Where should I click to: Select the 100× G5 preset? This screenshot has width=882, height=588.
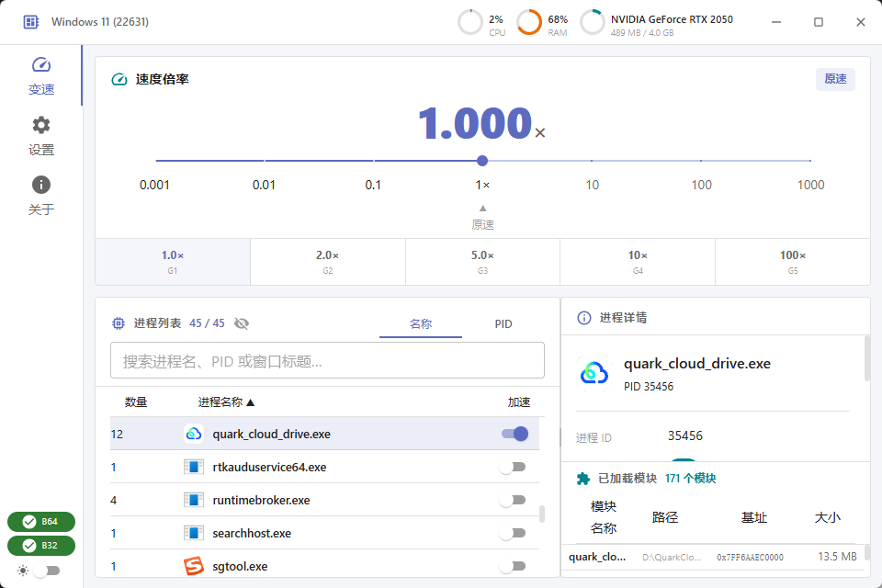pos(793,262)
